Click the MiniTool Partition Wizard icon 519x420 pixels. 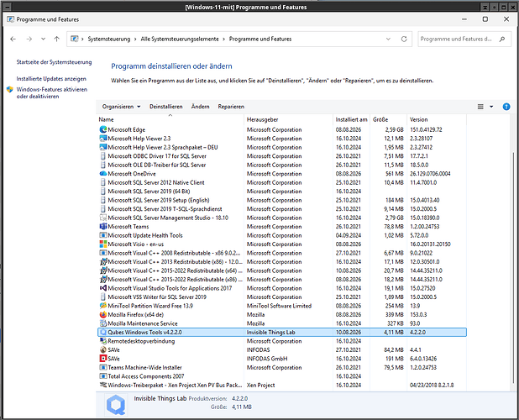103,306
